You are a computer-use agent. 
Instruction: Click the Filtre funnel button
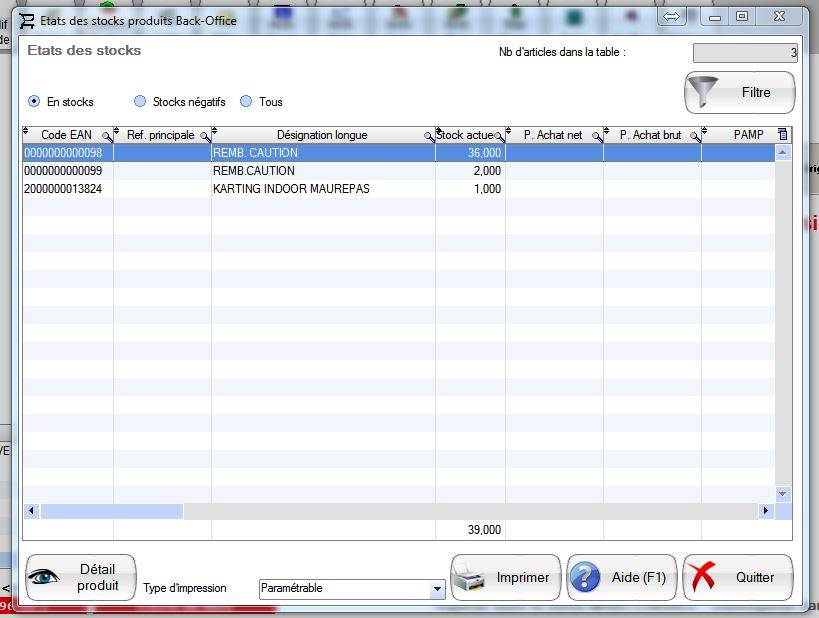click(739, 93)
